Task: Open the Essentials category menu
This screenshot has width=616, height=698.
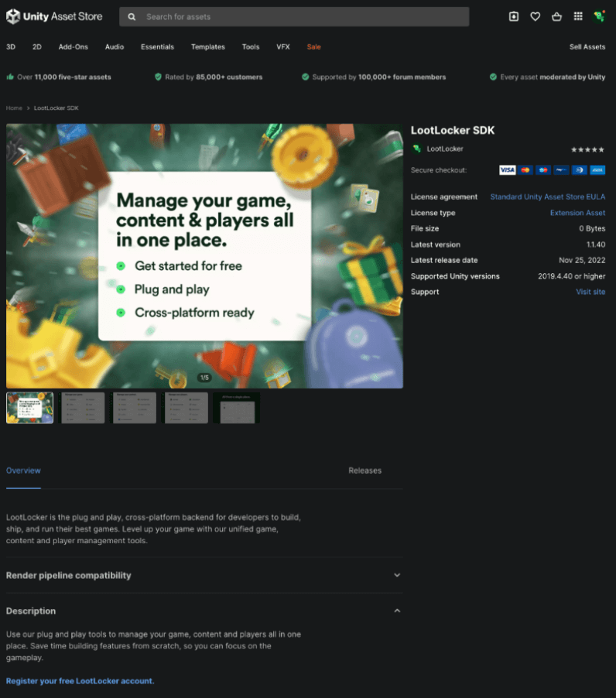Action: [157, 46]
